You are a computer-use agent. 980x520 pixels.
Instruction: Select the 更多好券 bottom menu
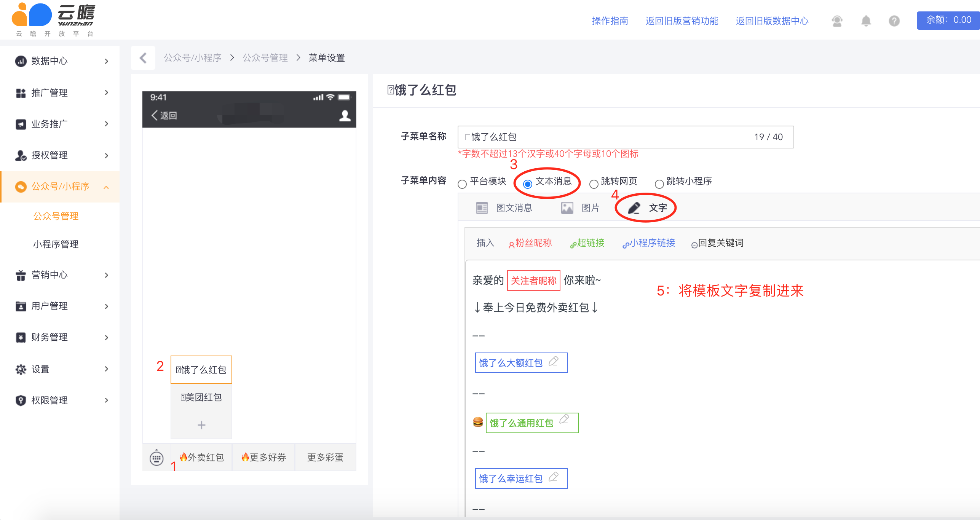click(x=263, y=457)
